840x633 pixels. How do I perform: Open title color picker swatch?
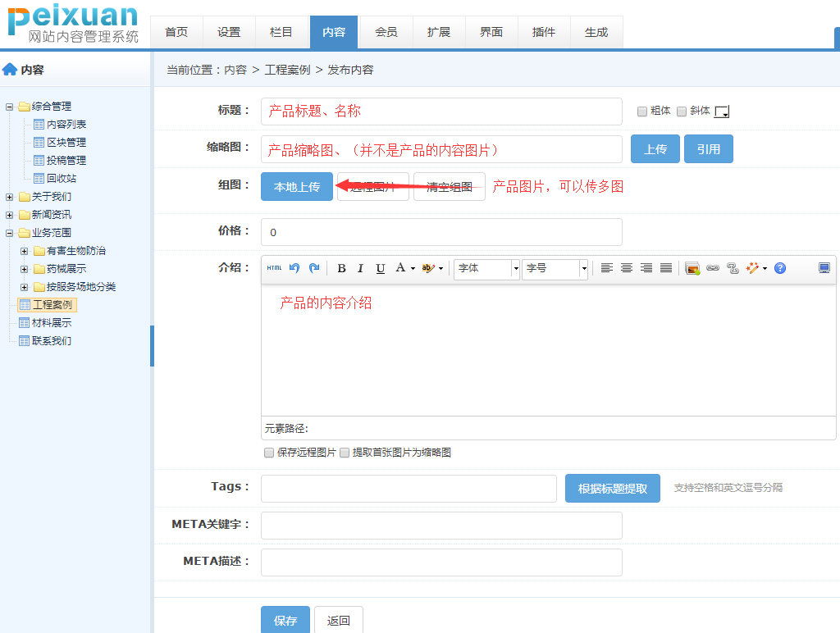[x=722, y=112]
